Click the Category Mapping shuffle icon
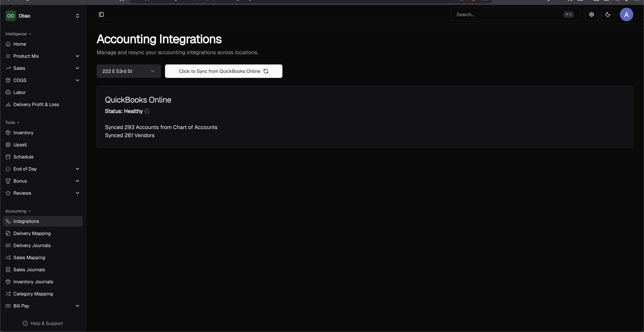This screenshot has height=332, width=644. (8, 294)
